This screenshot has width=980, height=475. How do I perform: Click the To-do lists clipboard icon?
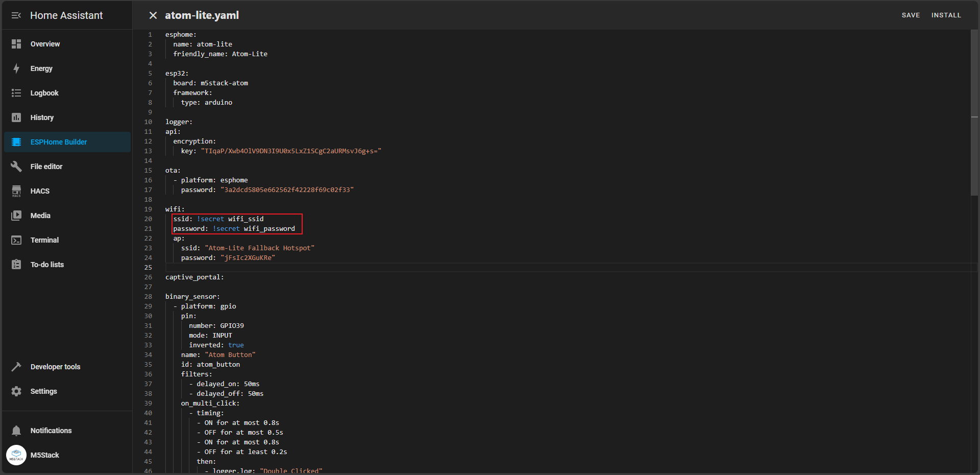16,265
